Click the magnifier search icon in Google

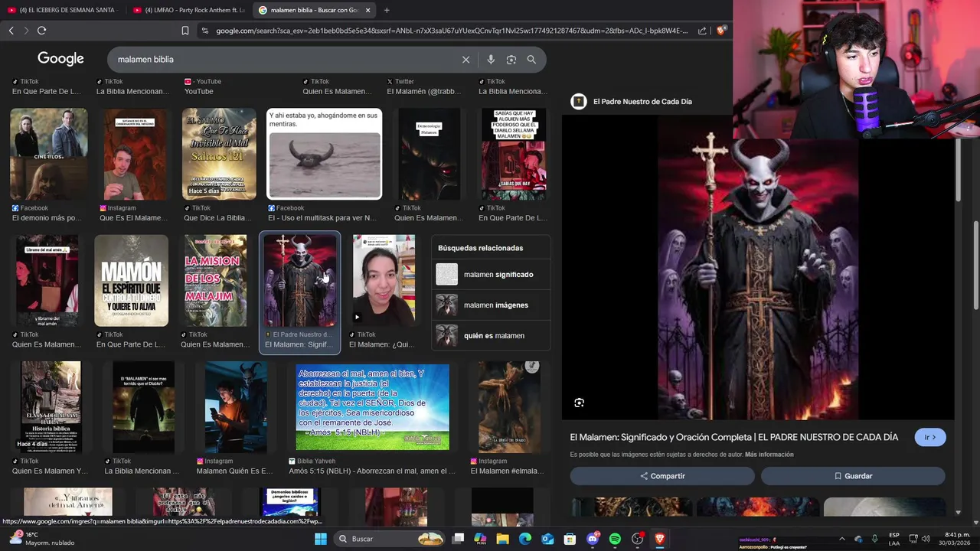[531, 60]
